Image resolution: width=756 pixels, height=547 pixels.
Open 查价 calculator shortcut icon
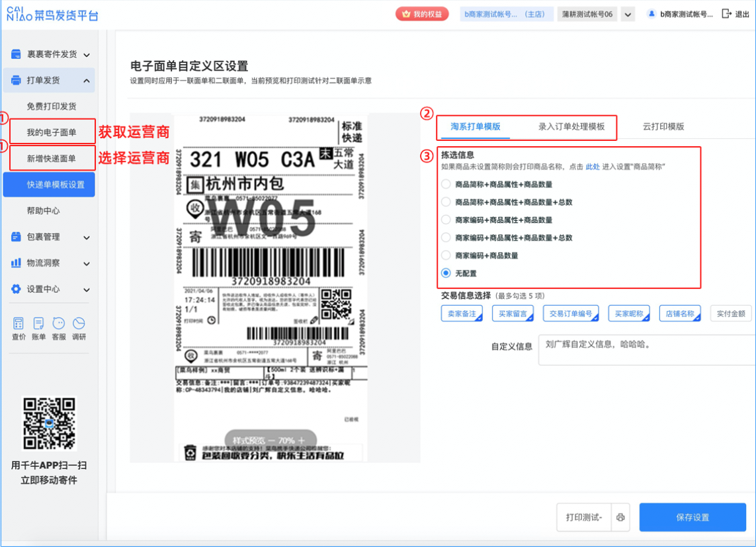pyautogui.click(x=19, y=323)
